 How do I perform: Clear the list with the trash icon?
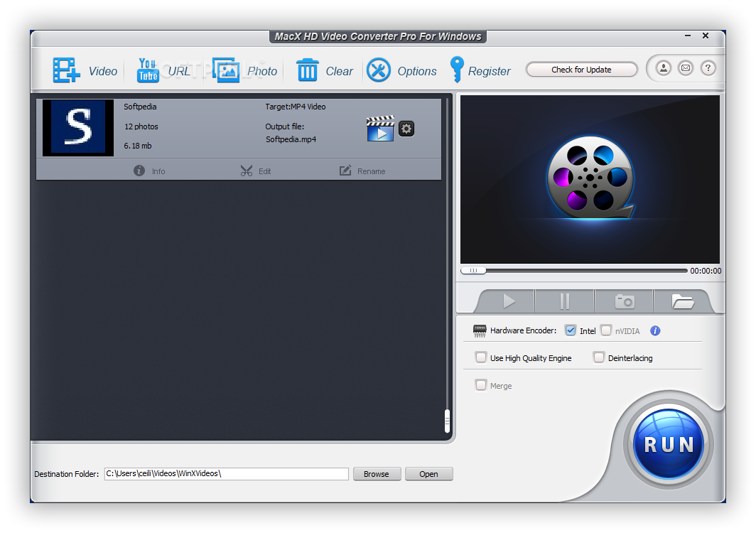[x=307, y=70]
